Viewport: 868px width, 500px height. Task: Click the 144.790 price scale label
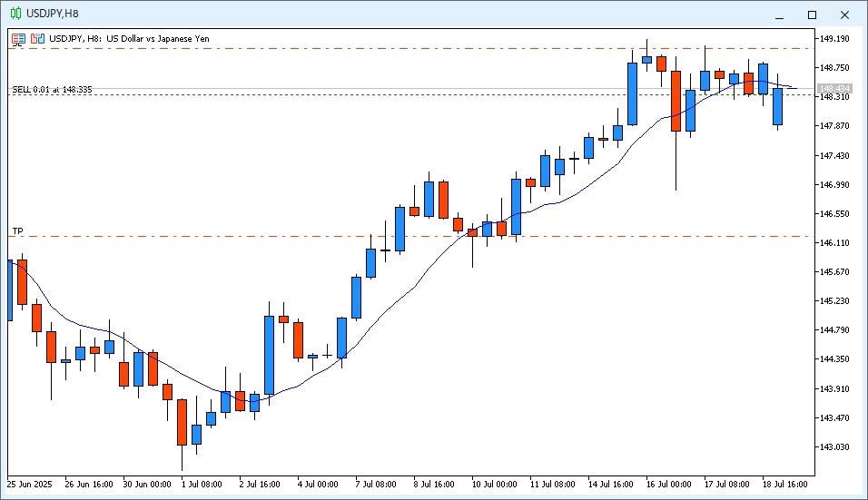834,330
